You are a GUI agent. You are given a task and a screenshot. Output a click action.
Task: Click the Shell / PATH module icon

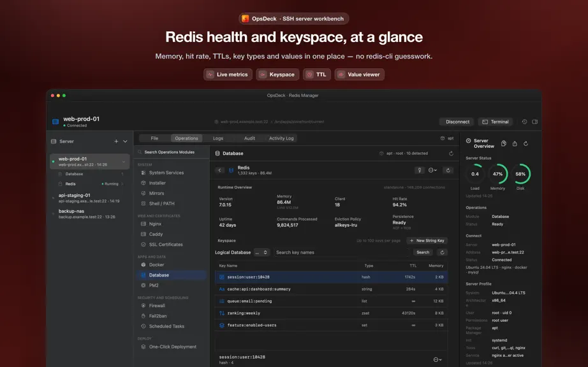pos(143,204)
